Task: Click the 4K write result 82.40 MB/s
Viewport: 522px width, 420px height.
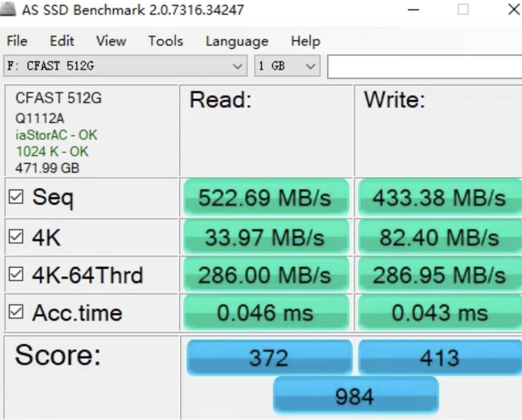Action: coord(440,237)
